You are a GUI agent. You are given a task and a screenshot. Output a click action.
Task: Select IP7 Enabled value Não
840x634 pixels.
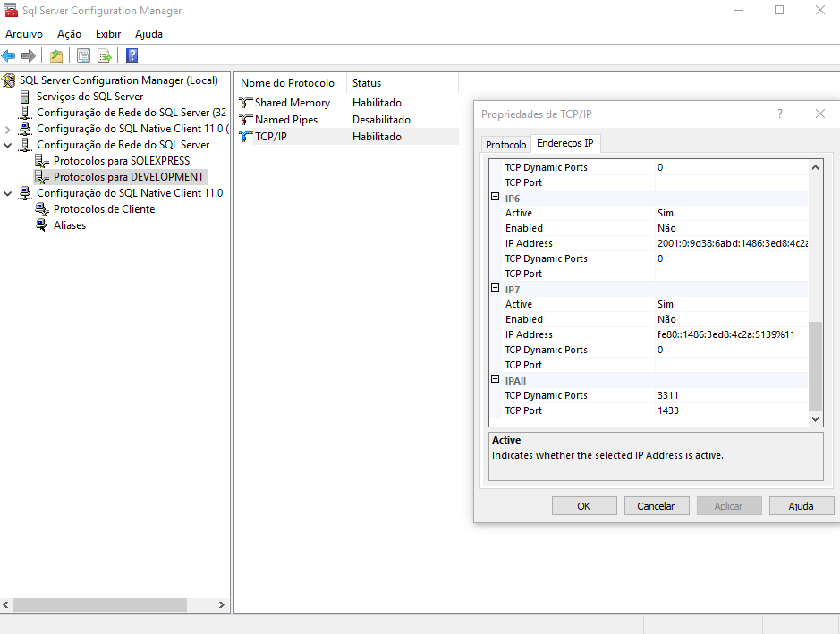coord(731,319)
